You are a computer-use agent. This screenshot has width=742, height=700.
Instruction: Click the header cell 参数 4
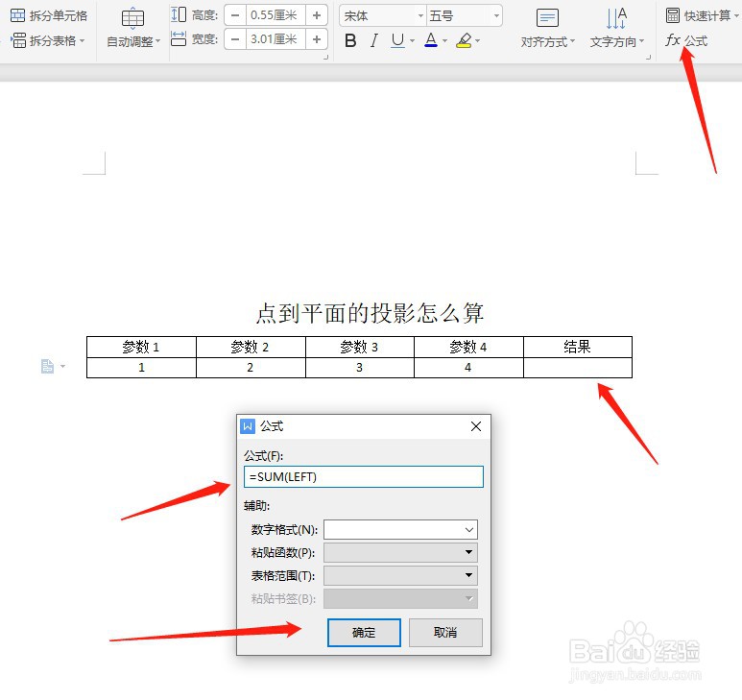(x=468, y=347)
